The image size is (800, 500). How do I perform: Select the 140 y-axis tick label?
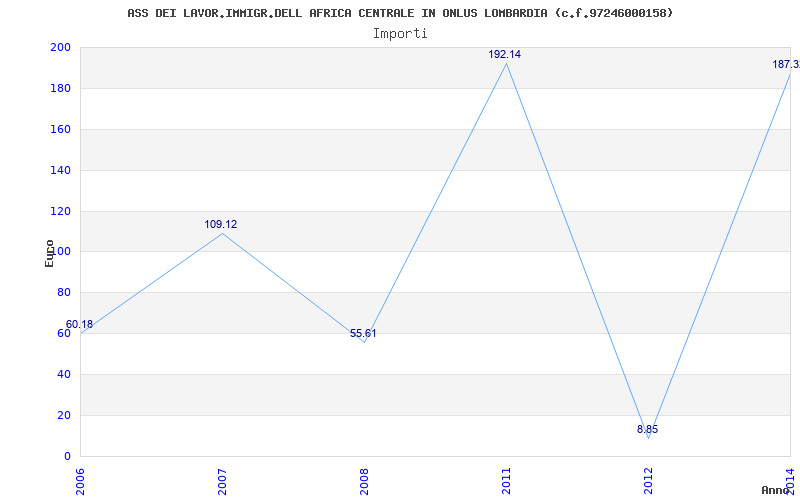pyautogui.click(x=60, y=170)
